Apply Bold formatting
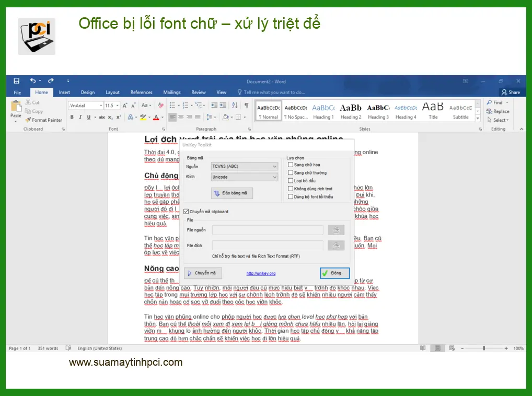The width and height of the screenshot is (532, 396). click(72, 117)
